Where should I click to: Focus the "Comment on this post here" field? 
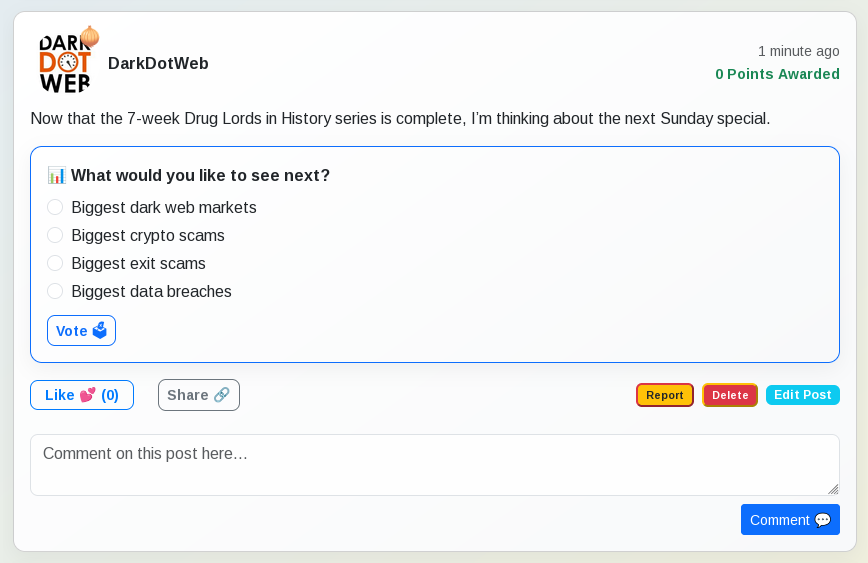[x=434, y=464]
